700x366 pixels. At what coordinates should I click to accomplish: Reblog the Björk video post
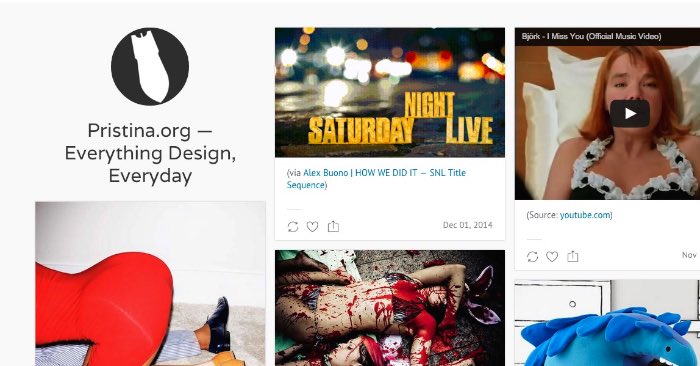(532, 257)
